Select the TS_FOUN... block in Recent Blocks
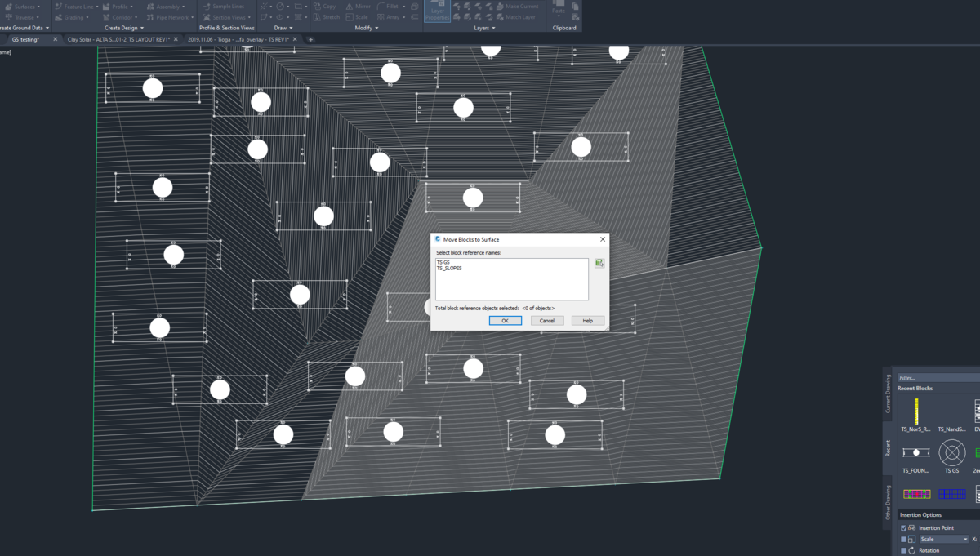This screenshot has height=556, width=980. tap(915, 453)
